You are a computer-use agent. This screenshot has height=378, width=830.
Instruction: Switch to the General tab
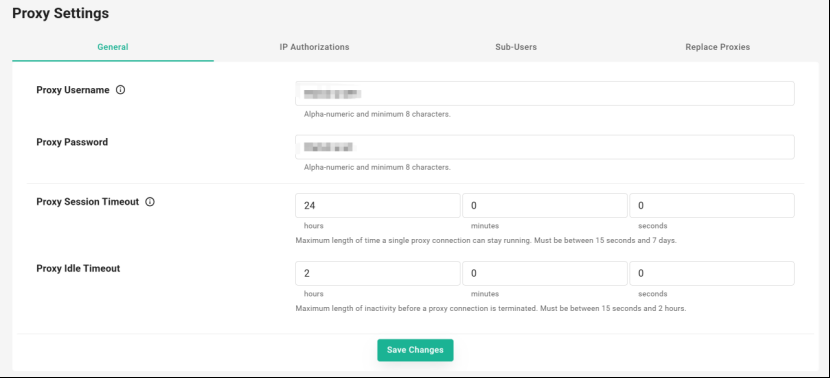coord(113,47)
